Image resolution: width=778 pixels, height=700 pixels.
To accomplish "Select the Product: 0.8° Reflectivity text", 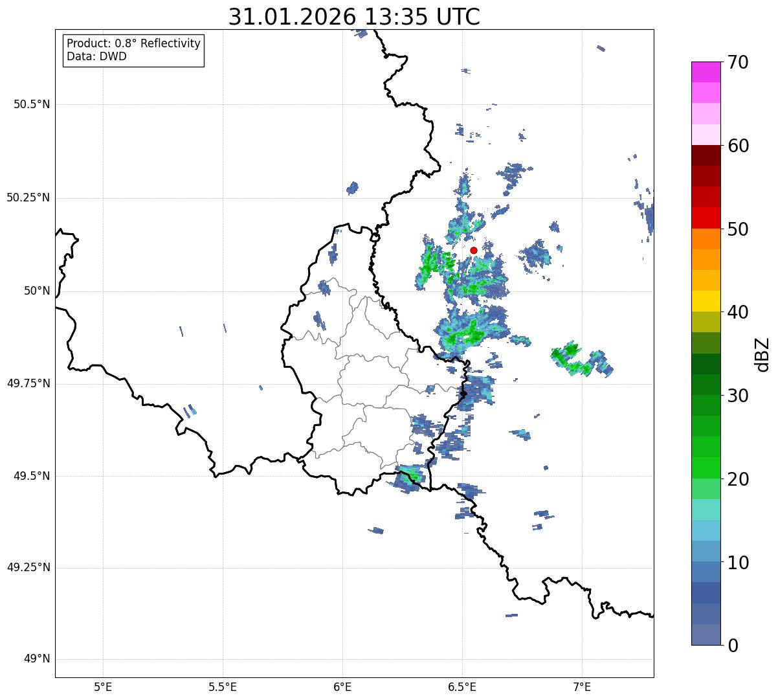I will pyautogui.click(x=133, y=43).
